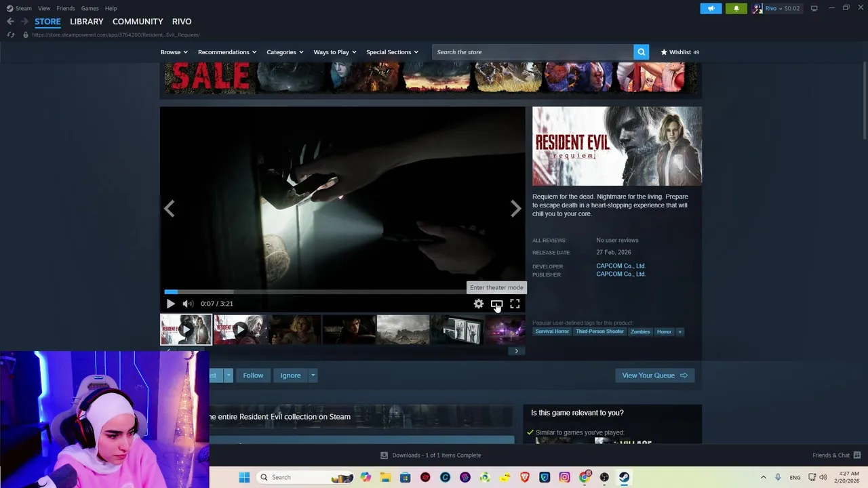
Task: Play the Resident Evil Requiem trailer
Action: coord(170,304)
